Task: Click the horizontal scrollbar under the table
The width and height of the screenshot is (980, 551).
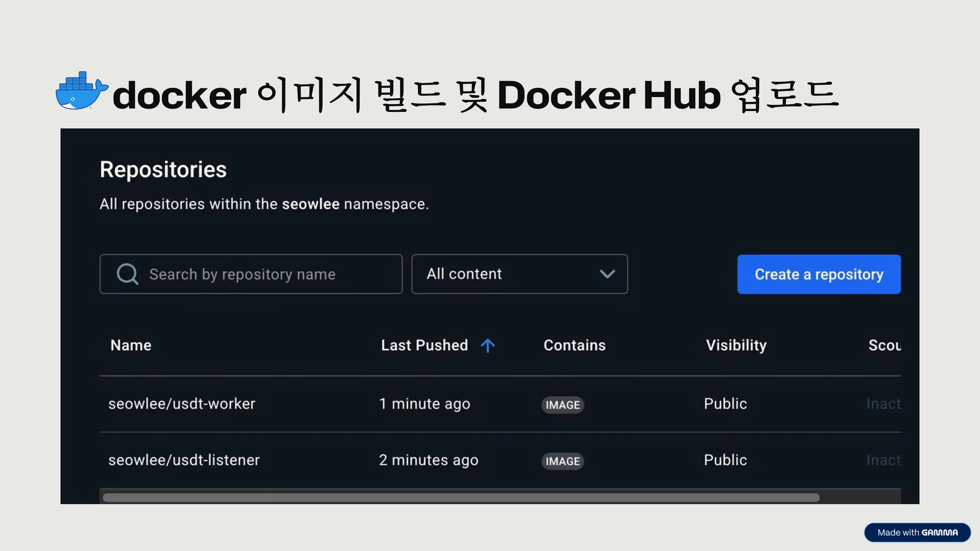Action: point(461,497)
